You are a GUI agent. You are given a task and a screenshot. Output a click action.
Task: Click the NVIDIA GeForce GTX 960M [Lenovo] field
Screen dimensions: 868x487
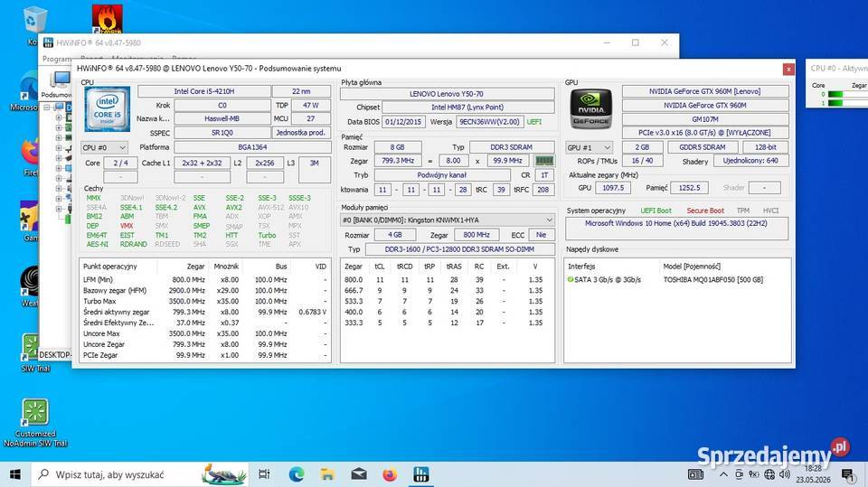(x=704, y=91)
